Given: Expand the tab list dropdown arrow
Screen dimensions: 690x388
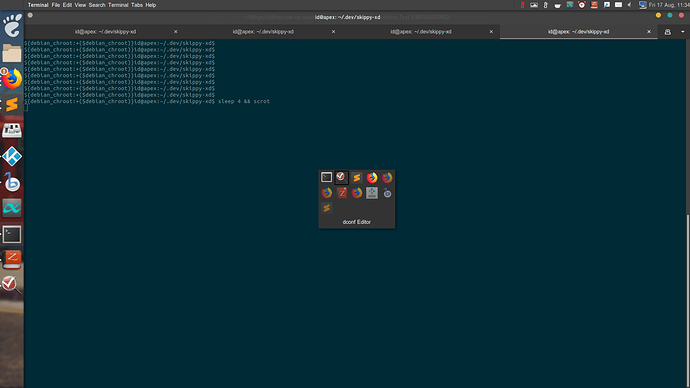Looking at the screenshot, I should [x=683, y=32].
